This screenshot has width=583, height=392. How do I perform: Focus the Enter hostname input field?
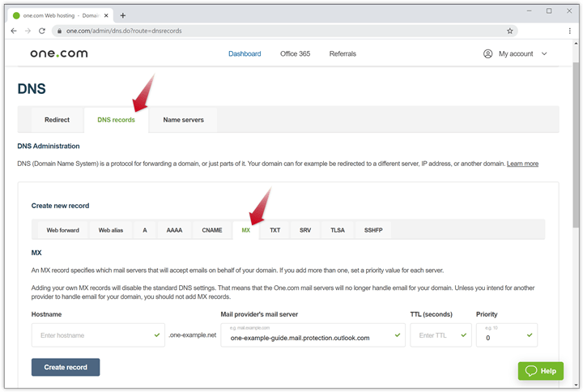(x=98, y=335)
